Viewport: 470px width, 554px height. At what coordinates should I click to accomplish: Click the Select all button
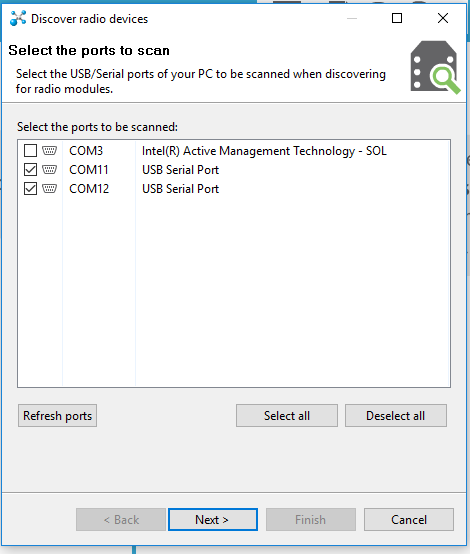point(287,416)
